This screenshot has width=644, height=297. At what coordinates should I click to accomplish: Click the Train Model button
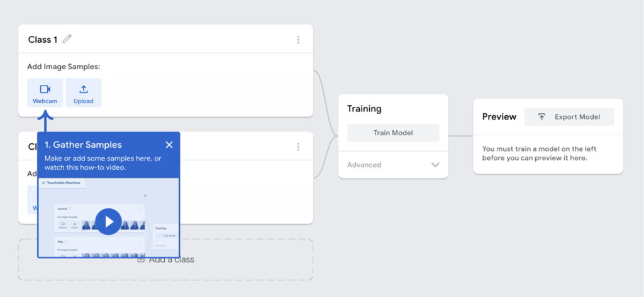(393, 133)
